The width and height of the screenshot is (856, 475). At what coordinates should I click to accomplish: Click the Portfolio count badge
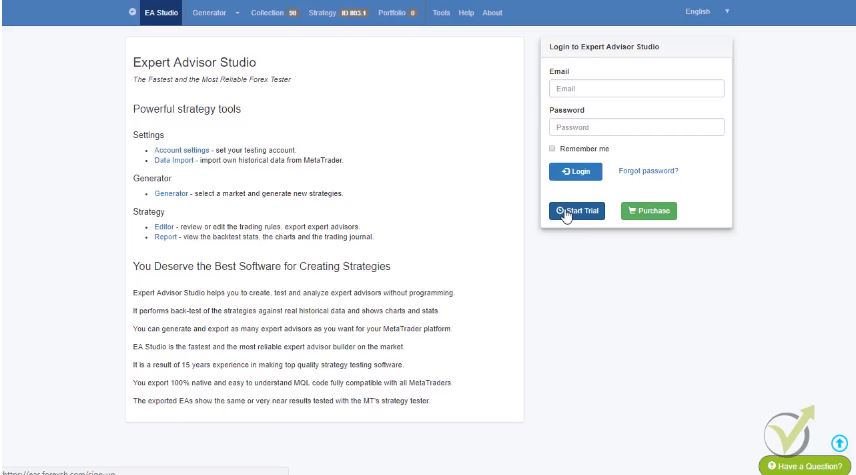tap(412, 13)
